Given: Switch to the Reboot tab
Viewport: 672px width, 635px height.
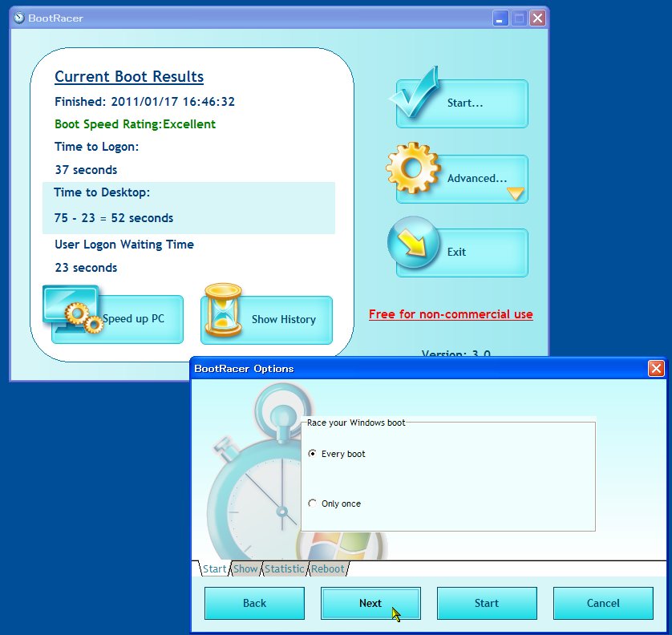Looking at the screenshot, I should click(328, 568).
